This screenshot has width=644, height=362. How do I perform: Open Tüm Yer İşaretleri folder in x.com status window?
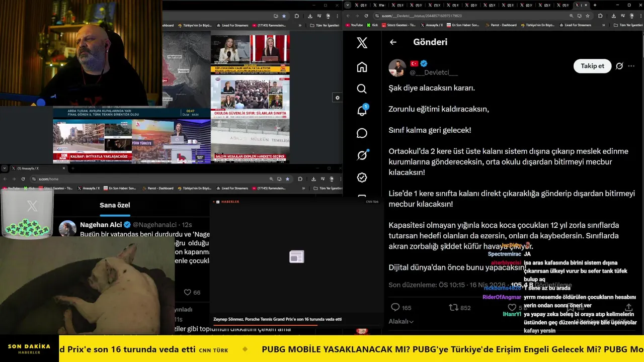(x=628, y=25)
